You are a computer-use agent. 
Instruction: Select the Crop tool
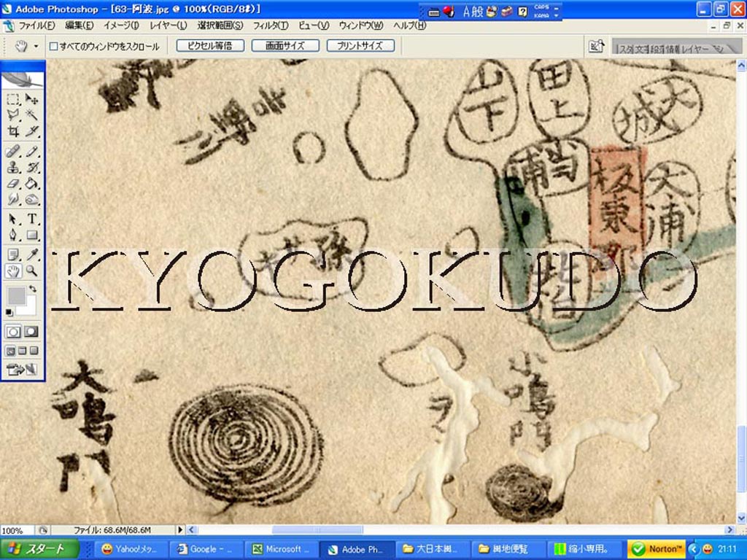pos(13,131)
